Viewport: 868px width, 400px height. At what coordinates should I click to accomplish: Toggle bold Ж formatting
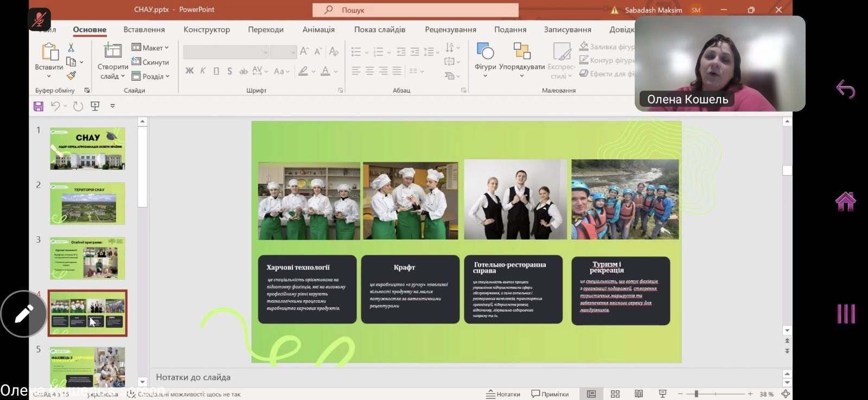[x=189, y=71]
